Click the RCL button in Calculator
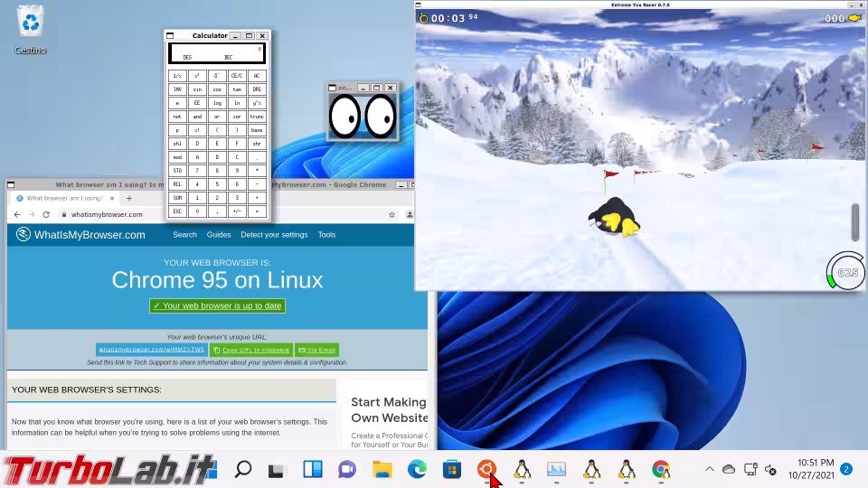The height and width of the screenshot is (488, 868). click(x=177, y=184)
